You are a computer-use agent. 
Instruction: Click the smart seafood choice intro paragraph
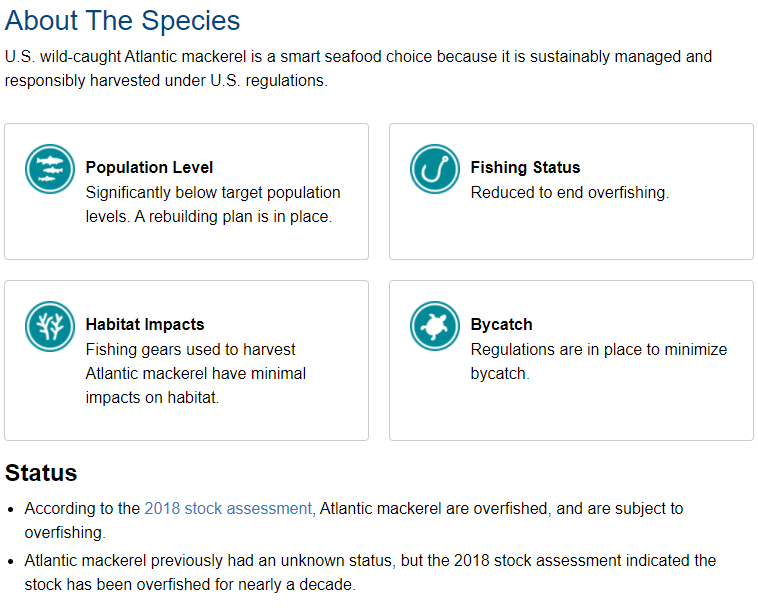click(358, 68)
